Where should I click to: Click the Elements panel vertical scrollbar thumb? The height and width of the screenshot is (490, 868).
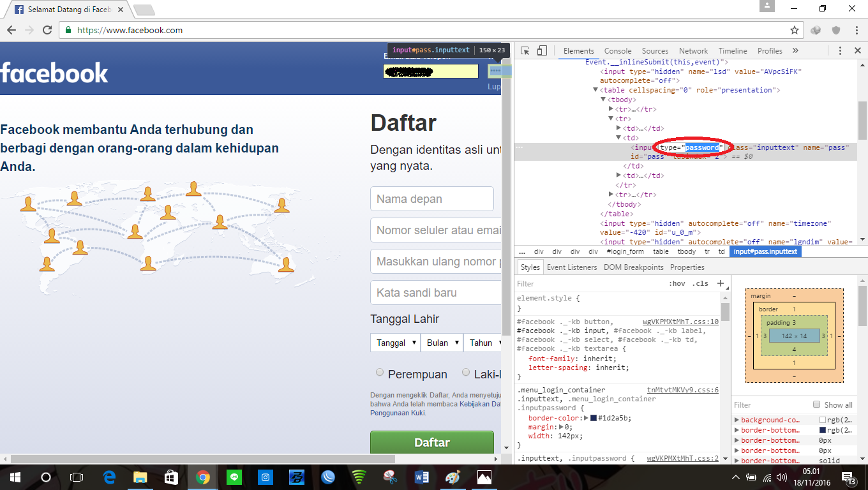point(862,120)
